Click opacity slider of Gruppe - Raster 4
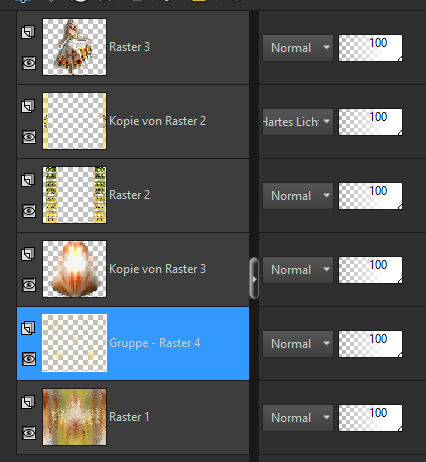Viewport: 426px width, 462px height. point(370,344)
